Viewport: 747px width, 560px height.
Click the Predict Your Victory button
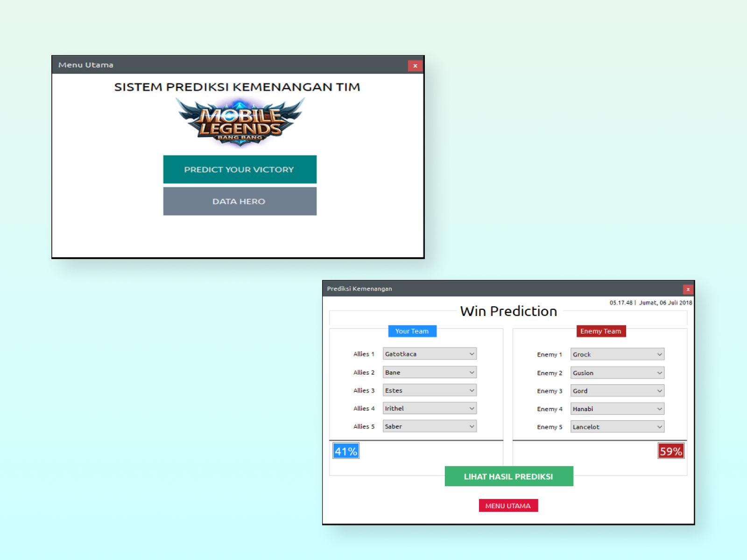[x=240, y=169]
